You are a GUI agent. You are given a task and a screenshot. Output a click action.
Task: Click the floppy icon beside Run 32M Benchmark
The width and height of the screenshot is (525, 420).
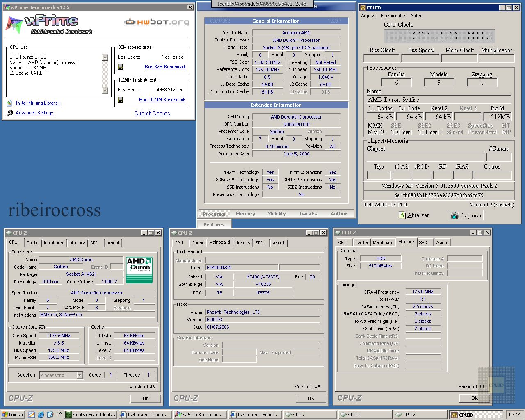tap(121, 67)
